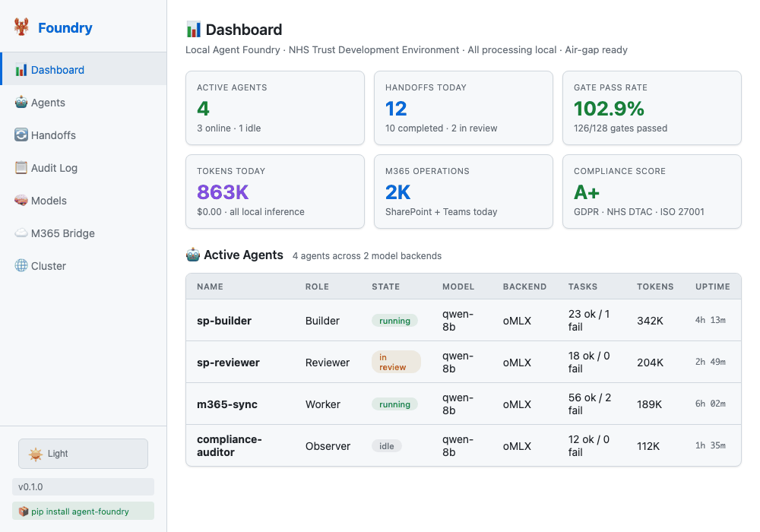Click the A+ compliance grade
The image size is (760, 532).
click(587, 192)
